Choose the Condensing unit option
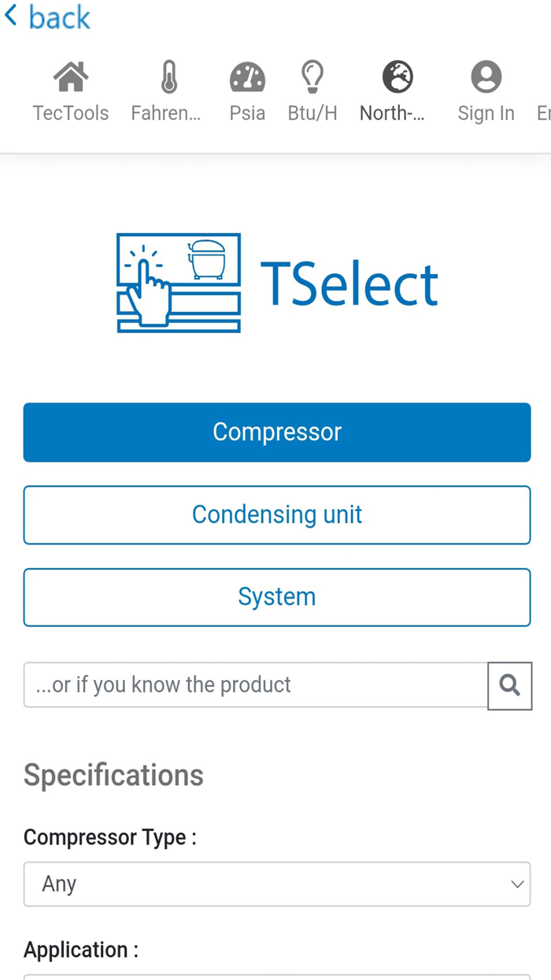551x980 pixels. coord(276,514)
